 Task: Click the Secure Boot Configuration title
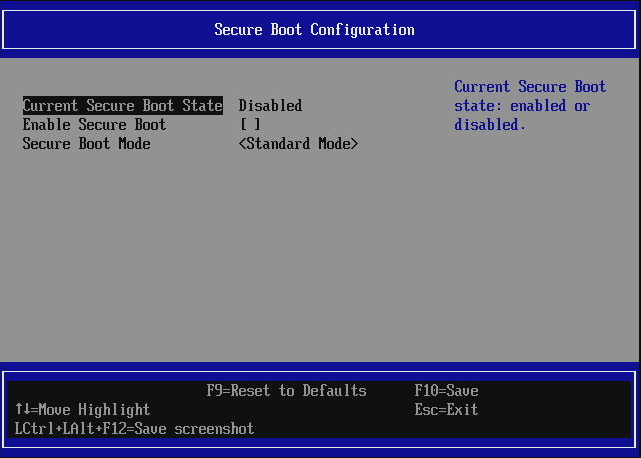(x=314, y=30)
